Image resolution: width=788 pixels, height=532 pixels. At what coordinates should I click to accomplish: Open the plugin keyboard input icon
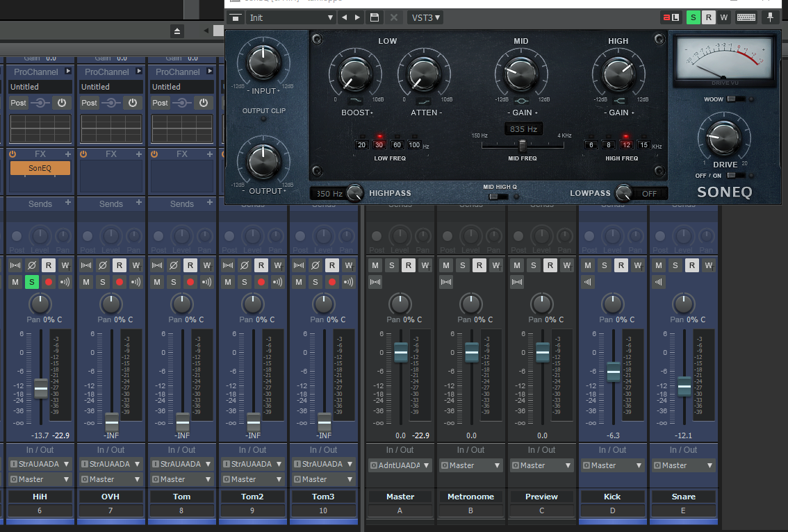[746, 17]
